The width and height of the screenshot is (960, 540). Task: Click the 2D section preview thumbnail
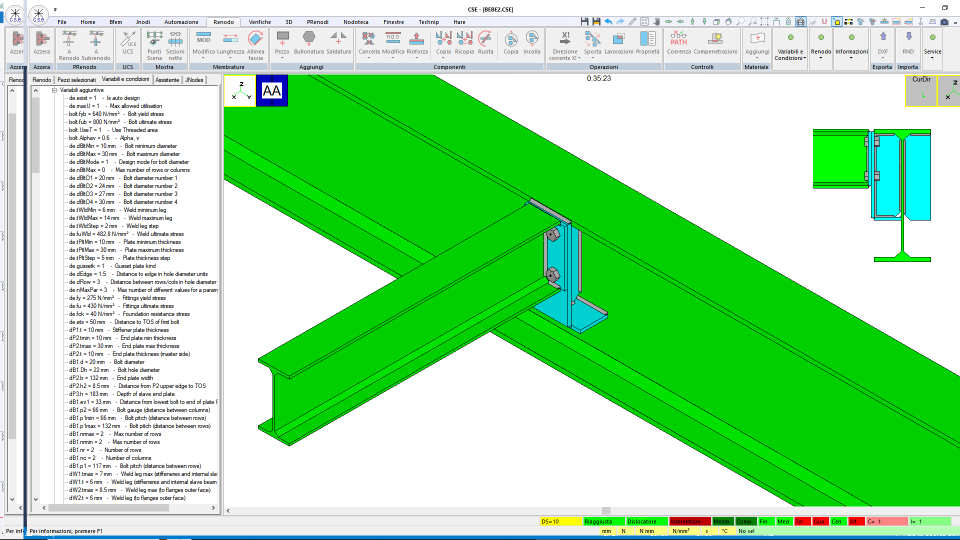click(x=872, y=195)
